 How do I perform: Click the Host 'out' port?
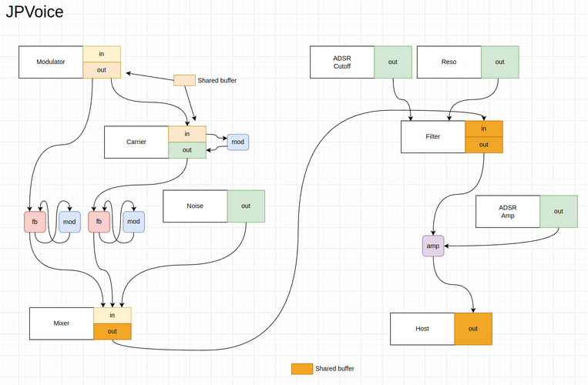pos(473,329)
